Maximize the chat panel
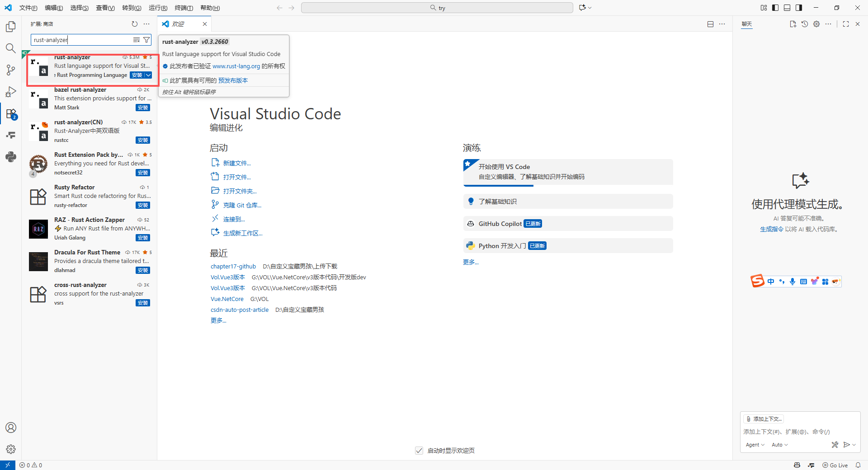868x470 pixels. [846, 24]
